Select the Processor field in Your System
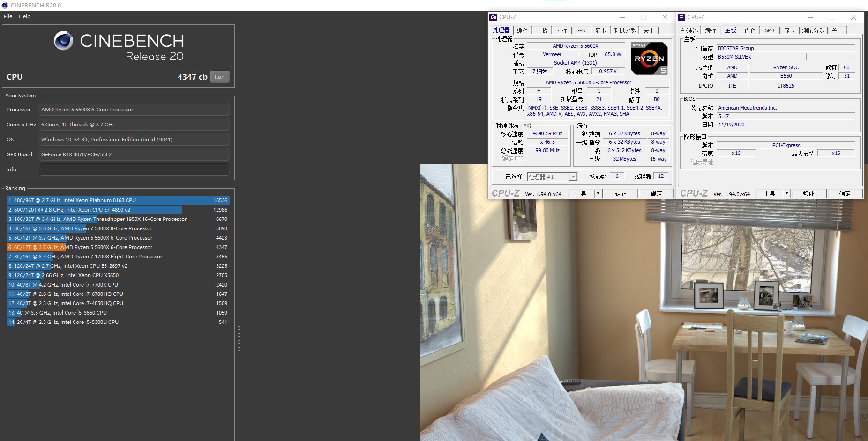This screenshot has height=441, width=868. (x=134, y=110)
